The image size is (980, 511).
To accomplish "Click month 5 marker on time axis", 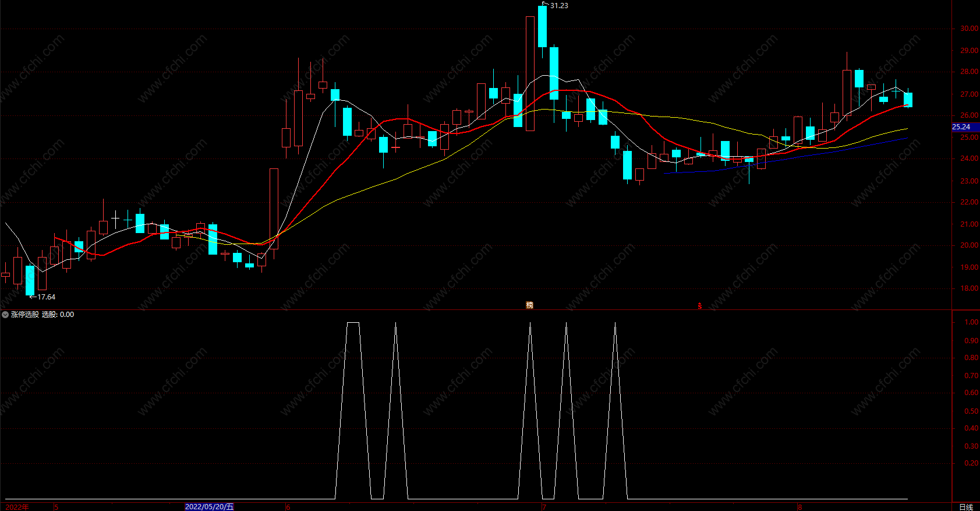I will pos(56,507).
